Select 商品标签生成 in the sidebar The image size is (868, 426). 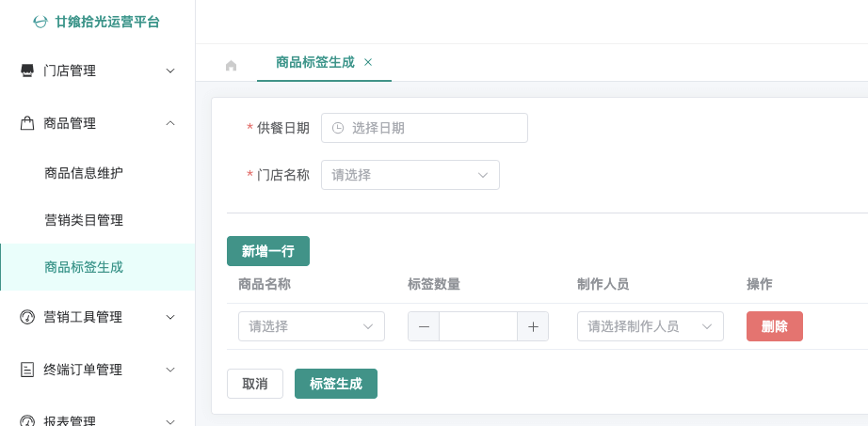coord(97,267)
